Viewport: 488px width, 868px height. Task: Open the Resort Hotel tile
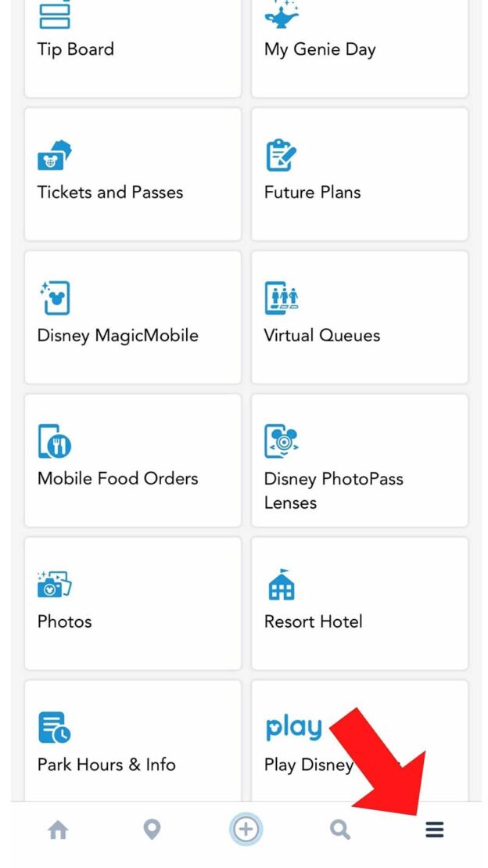[x=359, y=603]
